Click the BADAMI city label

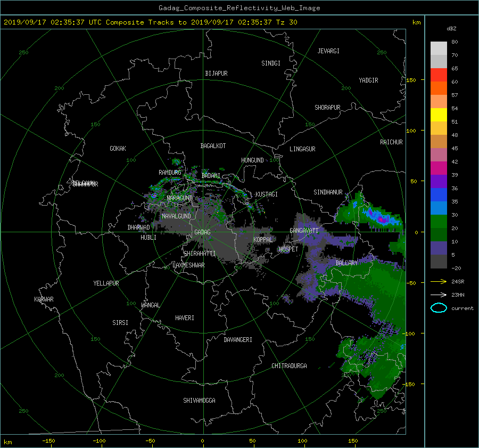point(211,176)
